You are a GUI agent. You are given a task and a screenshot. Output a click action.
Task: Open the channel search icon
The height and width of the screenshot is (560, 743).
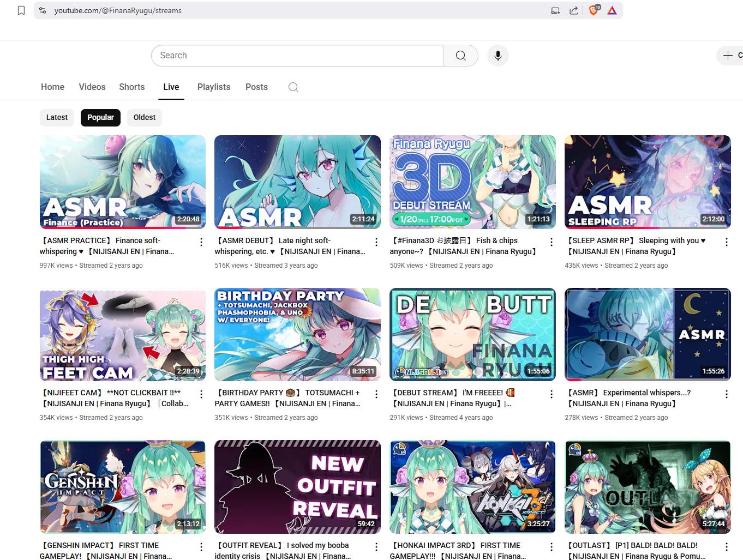point(293,87)
